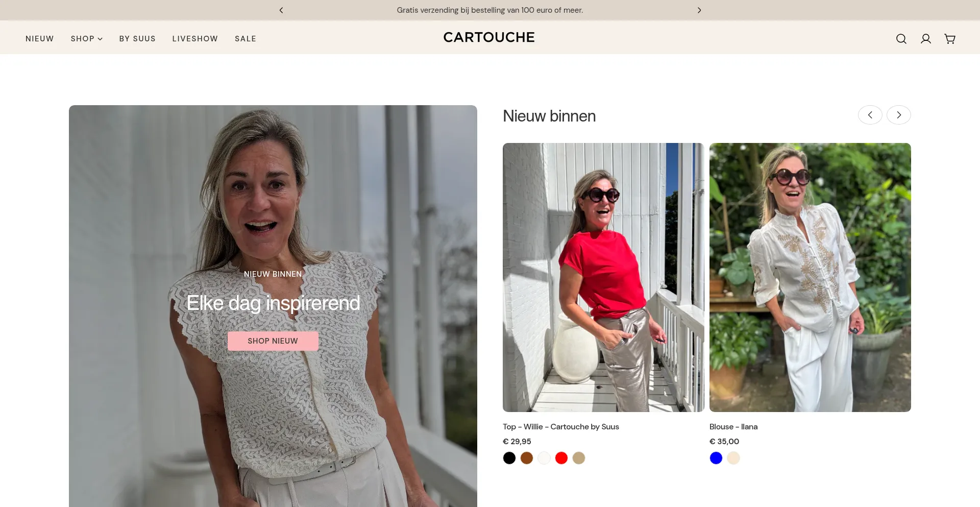Open the account login icon
Image resolution: width=980 pixels, height=507 pixels.
pyautogui.click(x=925, y=39)
